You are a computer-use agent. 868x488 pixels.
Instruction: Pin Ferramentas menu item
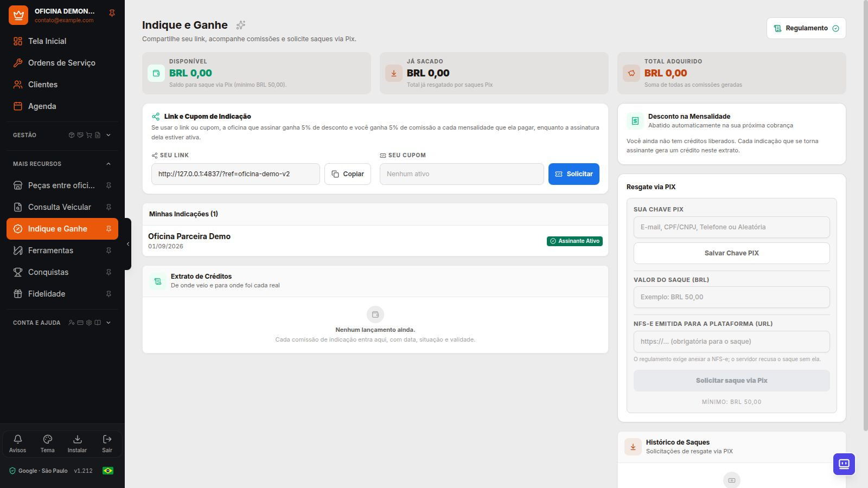(x=108, y=251)
